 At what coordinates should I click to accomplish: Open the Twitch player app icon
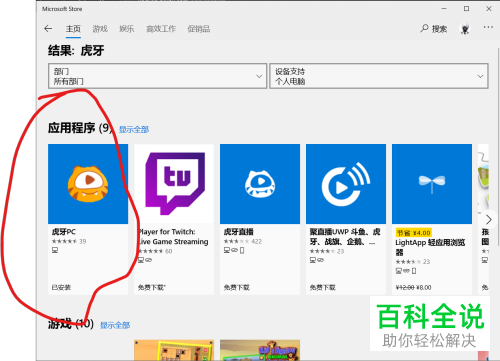(174, 184)
